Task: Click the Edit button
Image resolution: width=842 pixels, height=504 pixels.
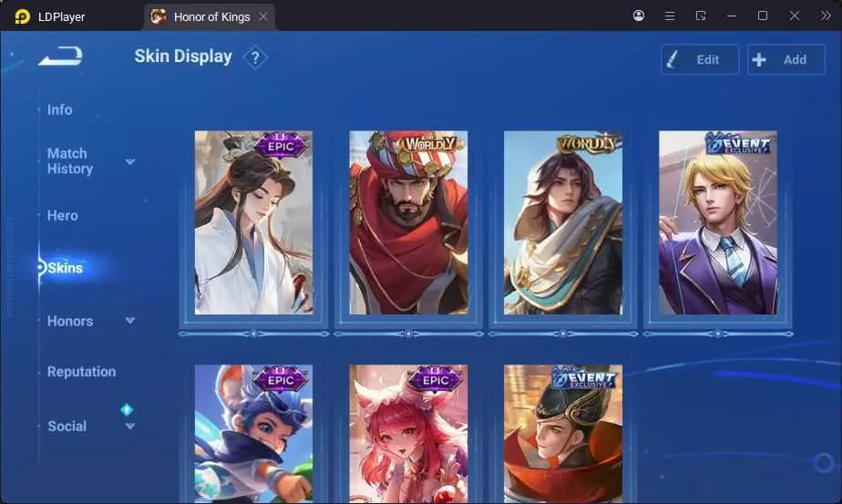Action: click(700, 59)
